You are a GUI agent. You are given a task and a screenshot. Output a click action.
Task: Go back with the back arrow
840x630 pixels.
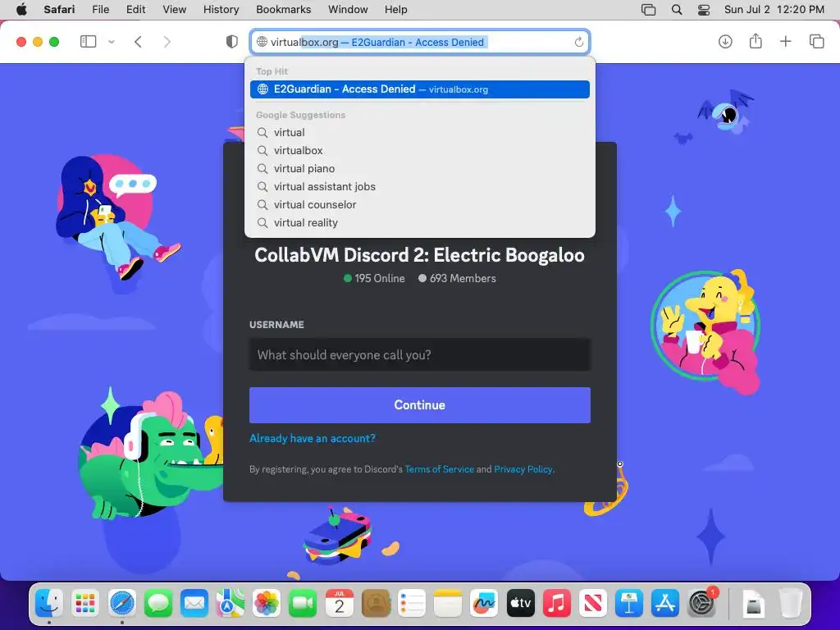tap(138, 42)
